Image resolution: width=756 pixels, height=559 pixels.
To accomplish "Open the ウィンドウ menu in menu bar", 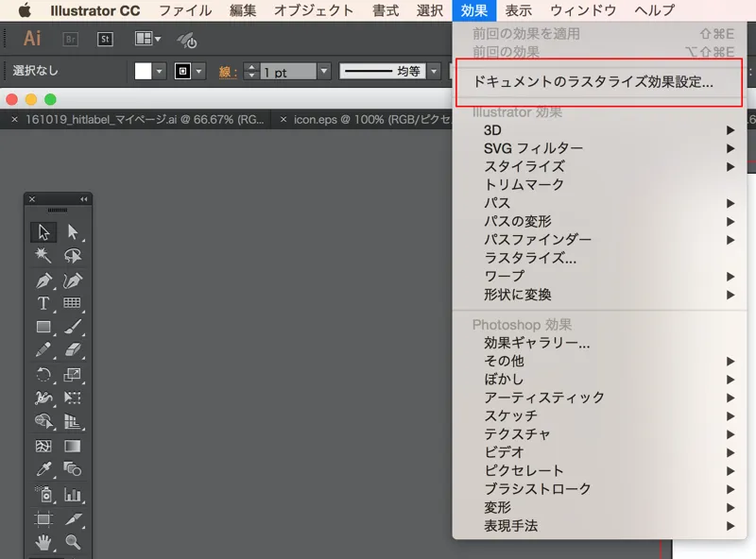I will pyautogui.click(x=583, y=10).
